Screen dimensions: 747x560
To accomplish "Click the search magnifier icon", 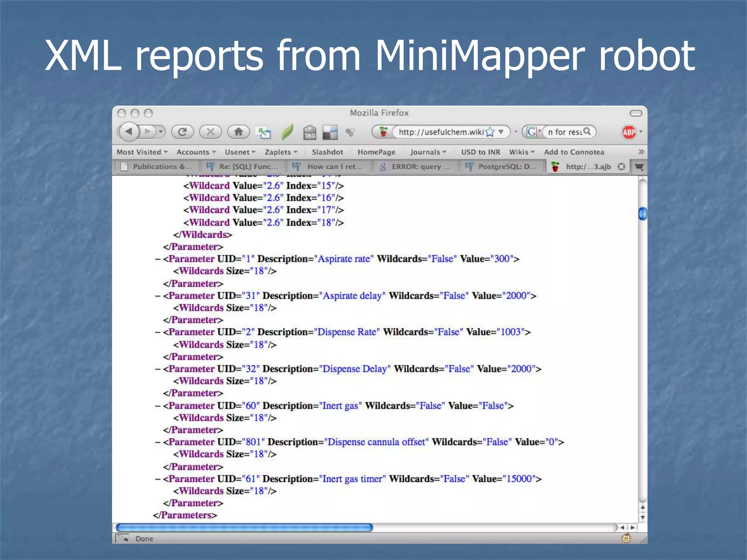I will point(587,131).
